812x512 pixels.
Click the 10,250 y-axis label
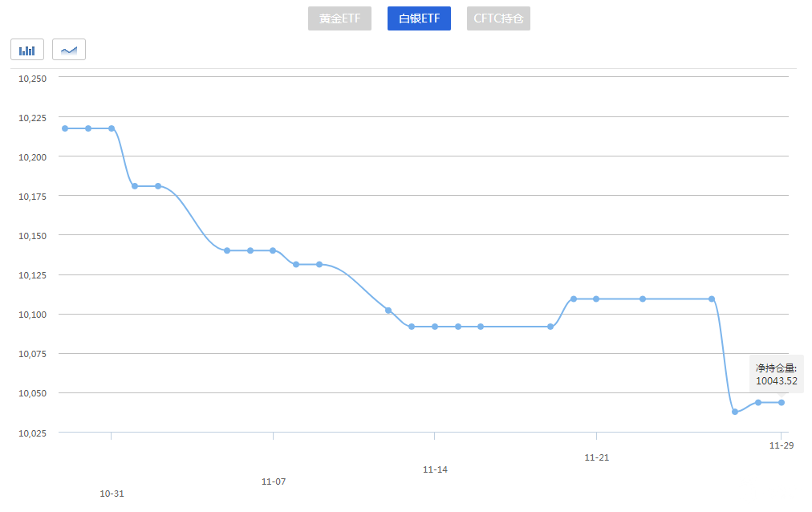click(33, 79)
